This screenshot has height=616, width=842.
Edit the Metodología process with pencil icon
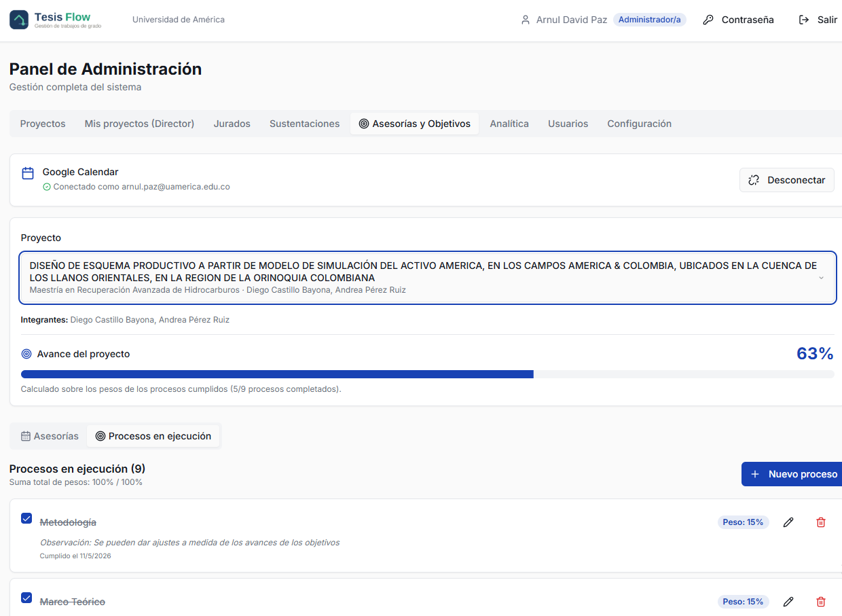coord(788,522)
